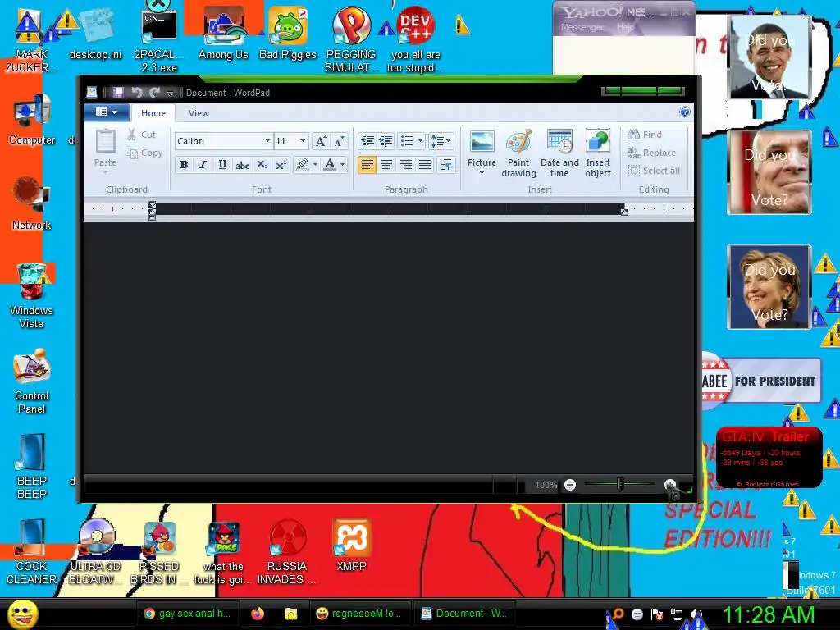Click the Hillary Did you Vote thumbnail
840x630 pixels.
[769, 287]
